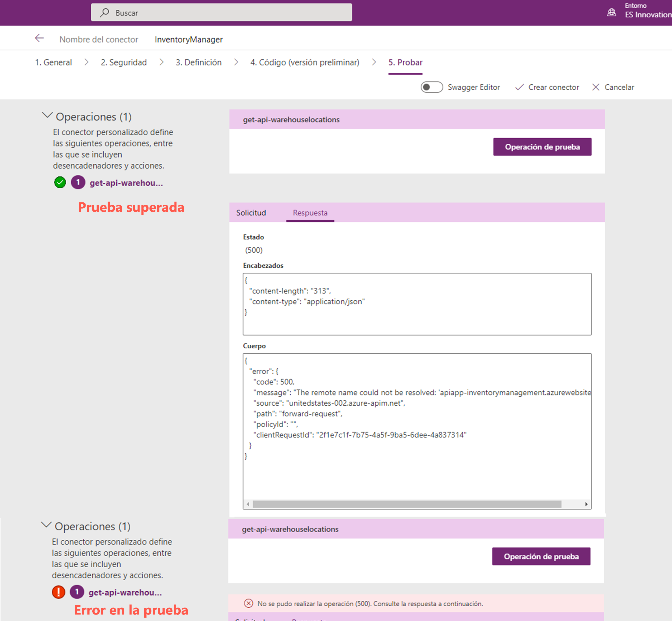Click the Cuerpo horizontal scrollbar thumb
The width and height of the screenshot is (672, 621).
407,504
